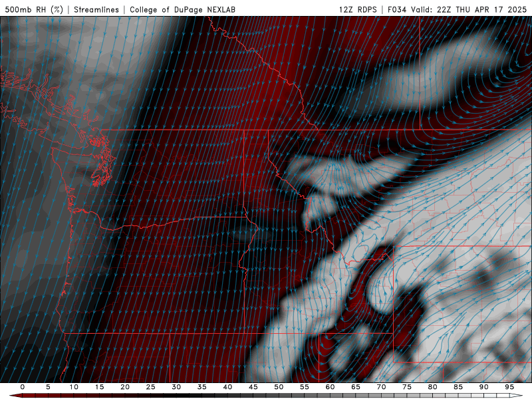Click the '5' value on color scale
The width and height of the screenshot is (532, 399).
click(48, 387)
